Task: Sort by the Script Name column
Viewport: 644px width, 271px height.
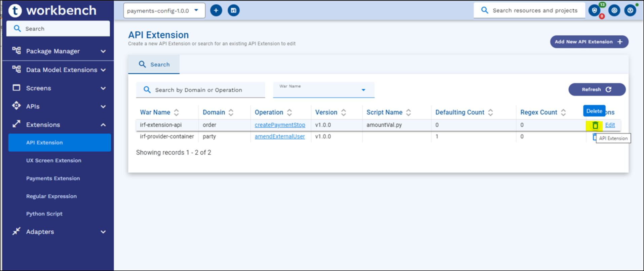Action: coord(408,112)
